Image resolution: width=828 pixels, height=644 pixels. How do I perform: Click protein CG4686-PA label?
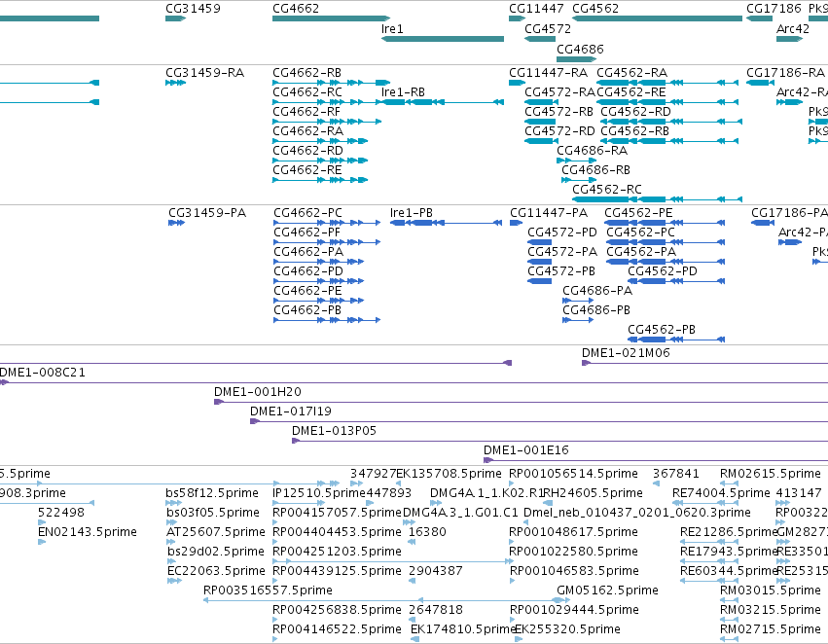pyautogui.click(x=597, y=290)
